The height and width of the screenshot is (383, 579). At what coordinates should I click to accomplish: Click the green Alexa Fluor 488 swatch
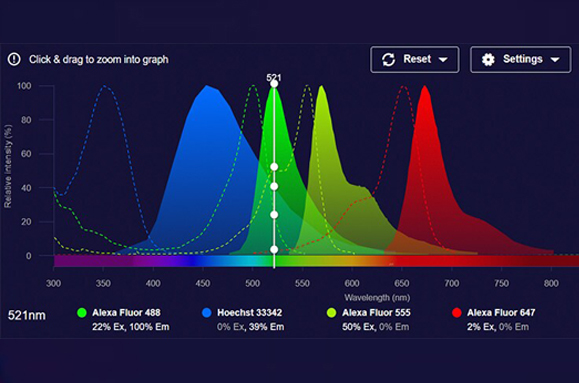(x=82, y=313)
